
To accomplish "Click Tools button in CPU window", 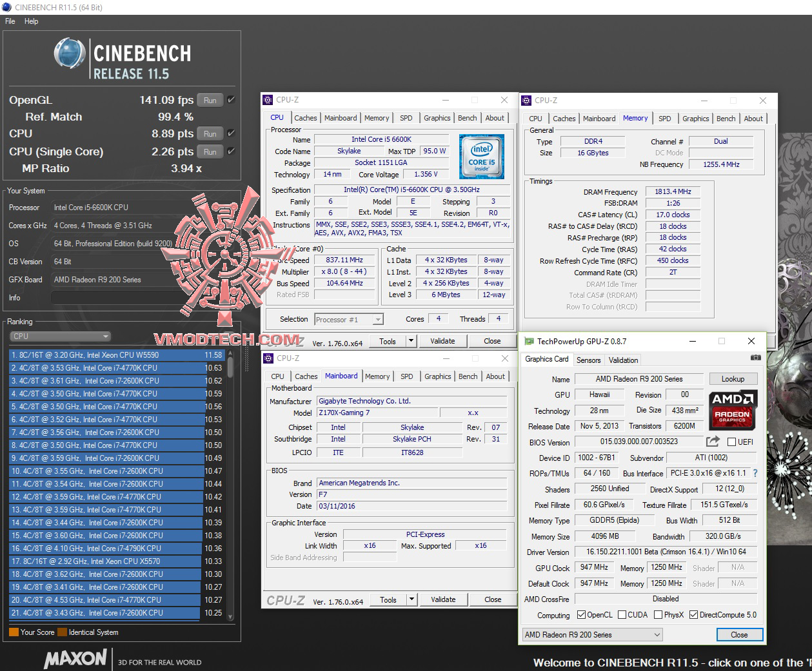I will tap(388, 341).
